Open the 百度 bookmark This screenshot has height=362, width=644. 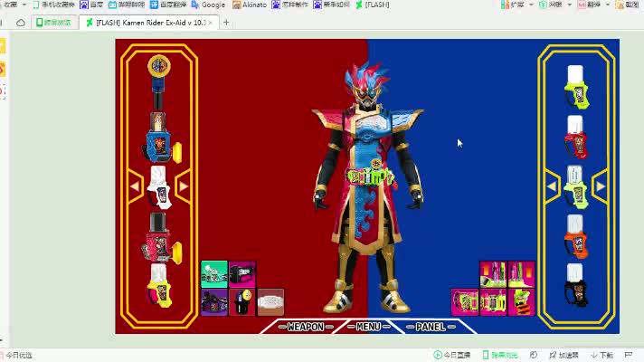coord(91,5)
